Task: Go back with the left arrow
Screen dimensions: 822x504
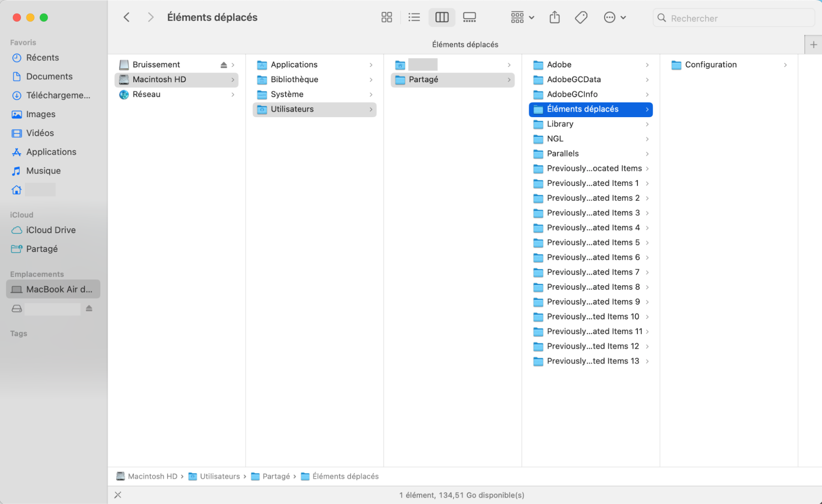Action: 127,17
